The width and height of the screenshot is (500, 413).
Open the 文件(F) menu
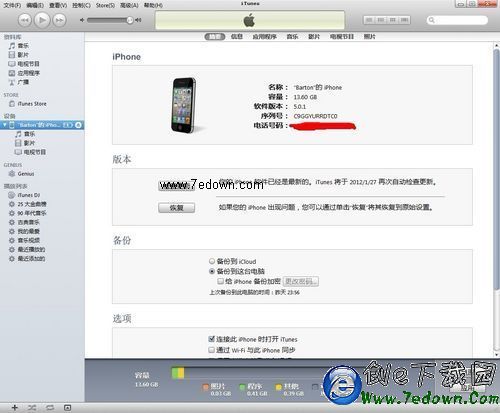[12, 5]
